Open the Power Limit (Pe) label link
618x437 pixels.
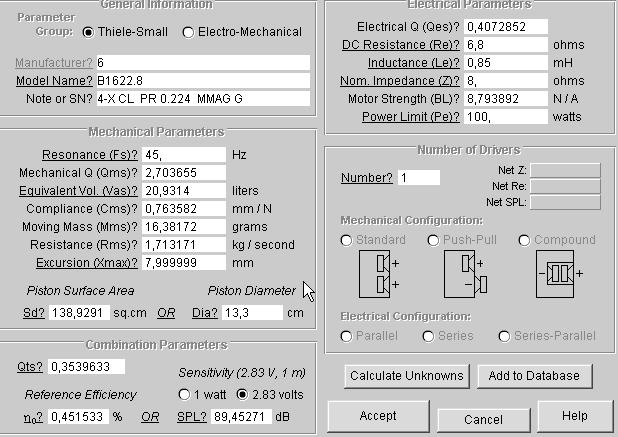[x=411, y=117]
